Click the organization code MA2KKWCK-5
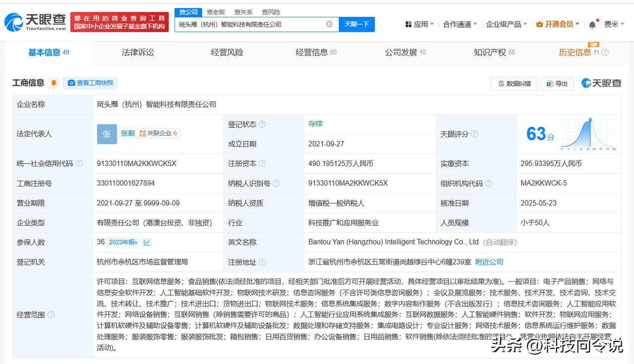Screen dimensions: 634x364 tap(544, 183)
